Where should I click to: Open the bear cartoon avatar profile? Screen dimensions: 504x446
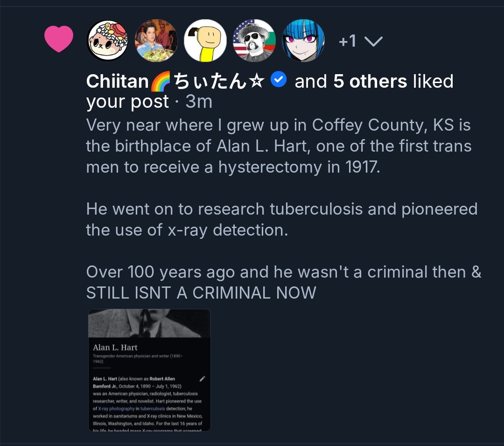[x=107, y=41]
